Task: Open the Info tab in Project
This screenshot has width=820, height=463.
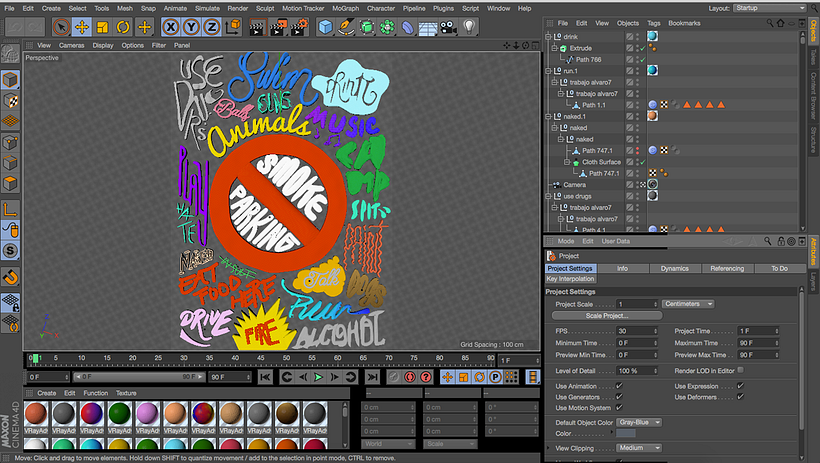Action: point(622,268)
